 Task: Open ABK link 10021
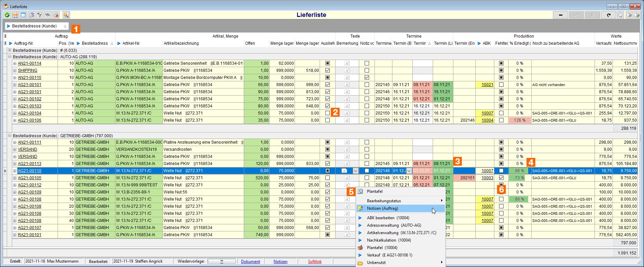coord(487,85)
